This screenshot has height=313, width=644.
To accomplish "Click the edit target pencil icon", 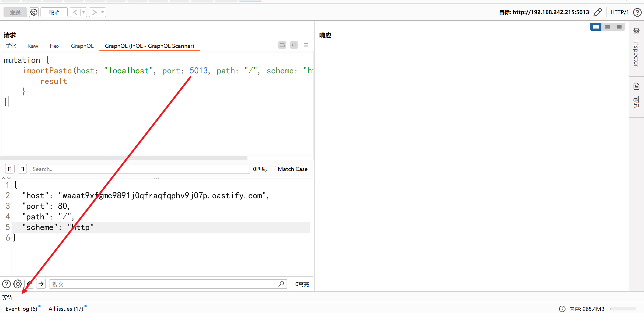I will [598, 12].
